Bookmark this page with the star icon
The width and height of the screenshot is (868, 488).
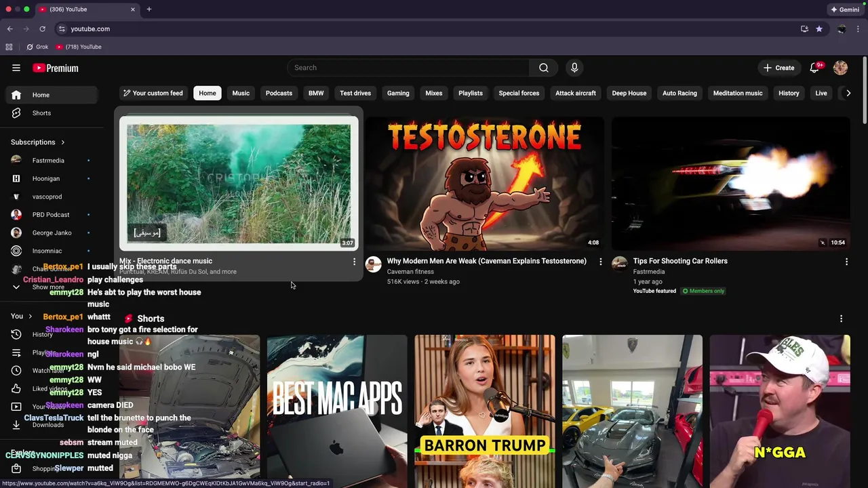click(819, 29)
